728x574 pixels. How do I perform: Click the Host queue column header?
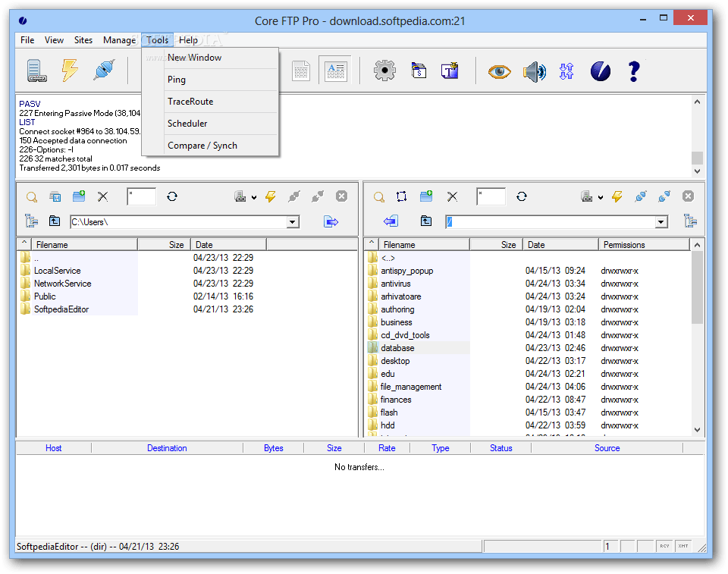(53, 448)
